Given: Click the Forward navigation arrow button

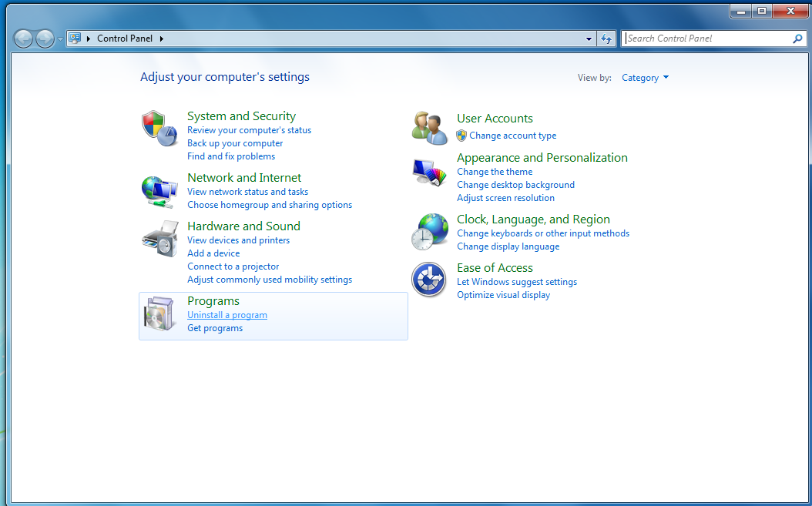Looking at the screenshot, I should tap(45, 39).
